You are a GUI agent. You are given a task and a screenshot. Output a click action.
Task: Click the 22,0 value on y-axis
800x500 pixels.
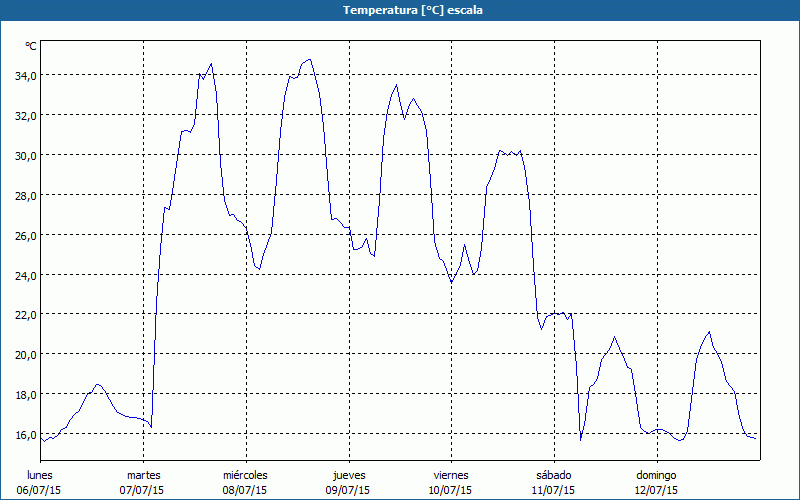tap(24, 314)
